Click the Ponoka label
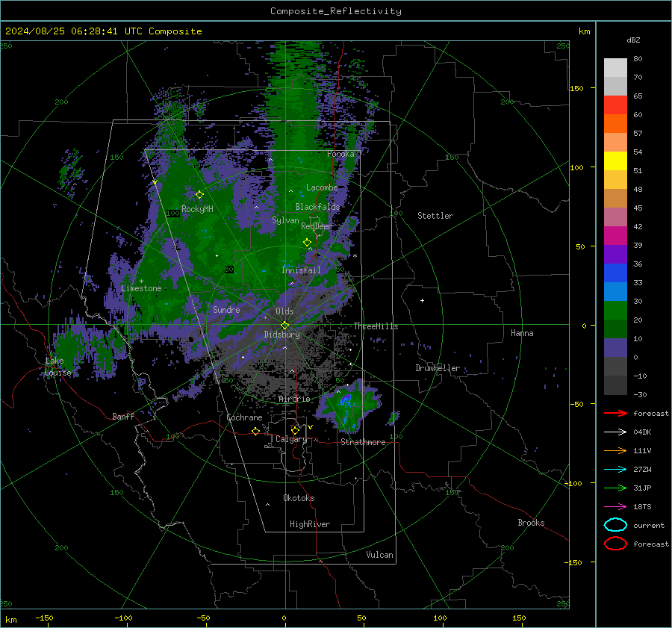Image resolution: width=672 pixels, height=628 pixels. click(340, 154)
